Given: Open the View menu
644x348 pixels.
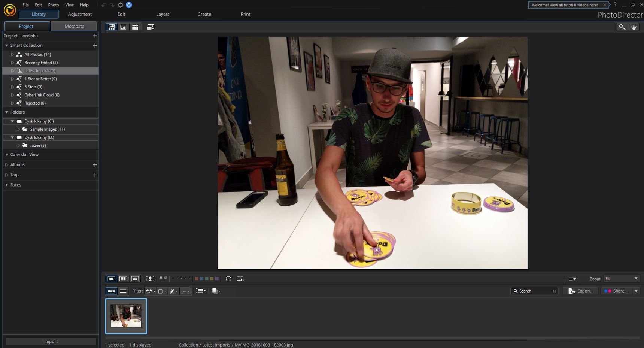Looking at the screenshot, I should click(69, 5).
